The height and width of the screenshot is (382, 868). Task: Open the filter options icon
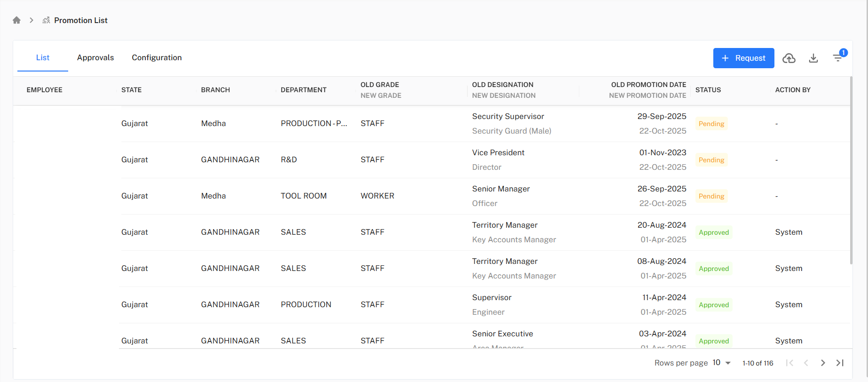click(838, 58)
